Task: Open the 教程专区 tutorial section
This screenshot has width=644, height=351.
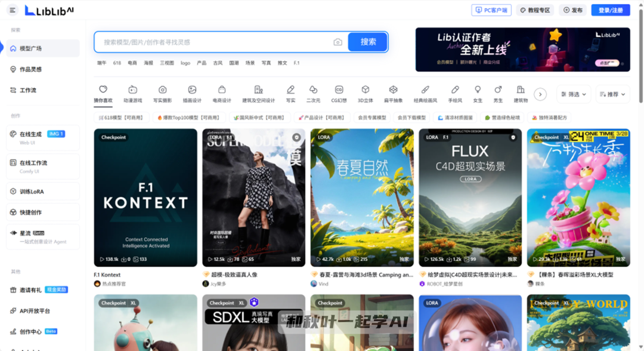Action: click(x=535, y=10)
